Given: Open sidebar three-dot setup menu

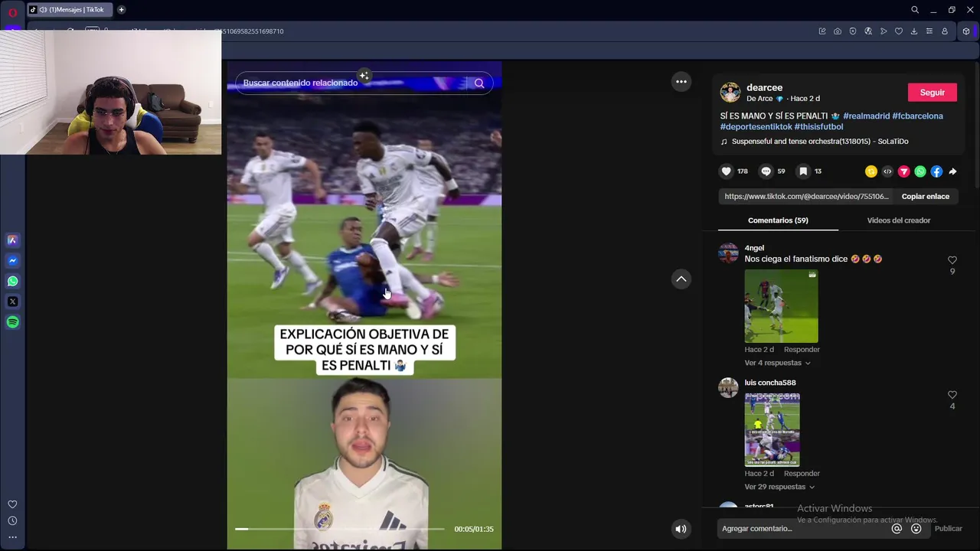Looking at the screenshot, I should click(12, 537).
